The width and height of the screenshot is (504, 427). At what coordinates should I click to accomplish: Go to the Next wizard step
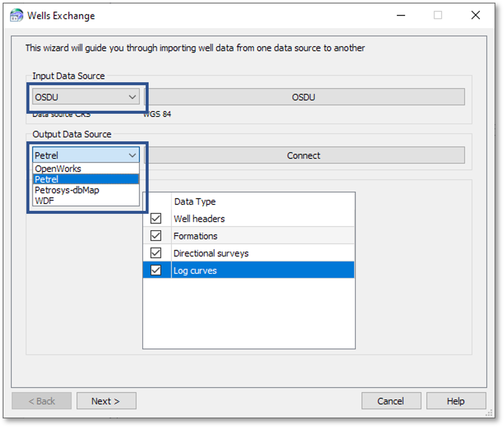106,401
